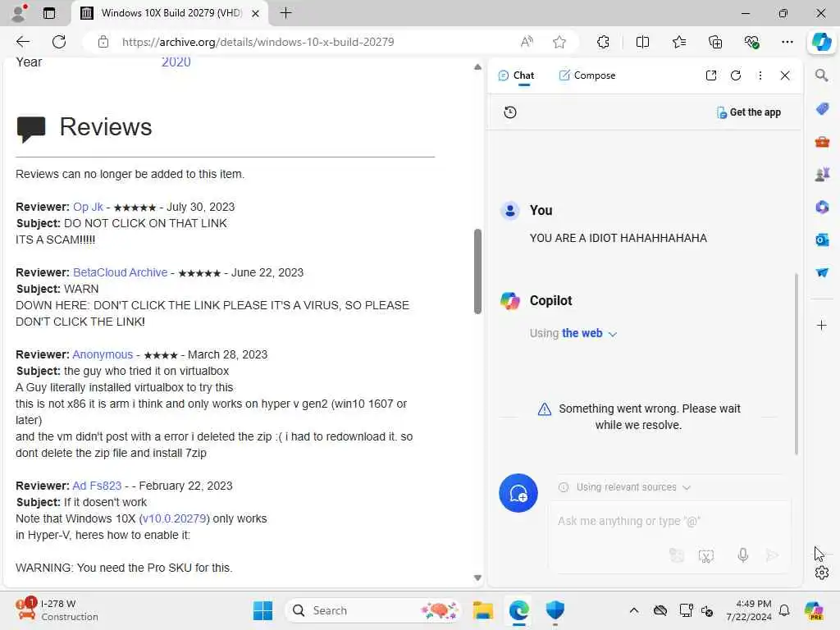Click the page scroll up arrow
Screen dimensions: 840x630
pyautogui.click(x=477, y=67)
